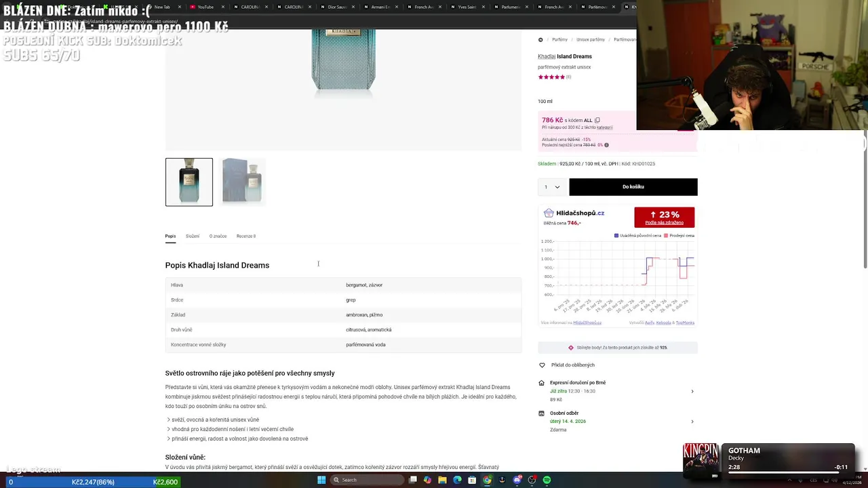
Task: Select the O značce tab
Action: click(218, 237)
